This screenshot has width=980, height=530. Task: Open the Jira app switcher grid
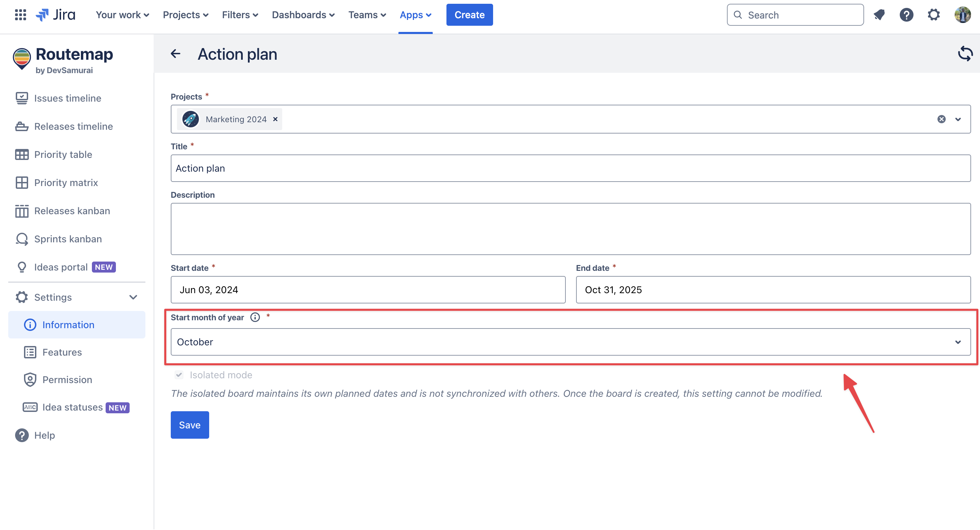tap(20, 15)
